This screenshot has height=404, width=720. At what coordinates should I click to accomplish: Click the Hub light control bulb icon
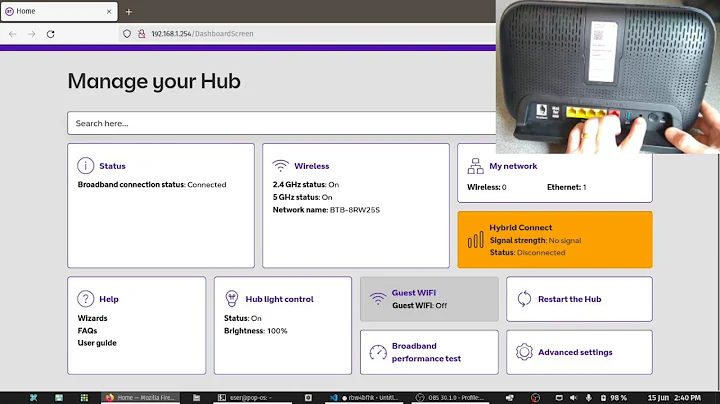(232, 299)
